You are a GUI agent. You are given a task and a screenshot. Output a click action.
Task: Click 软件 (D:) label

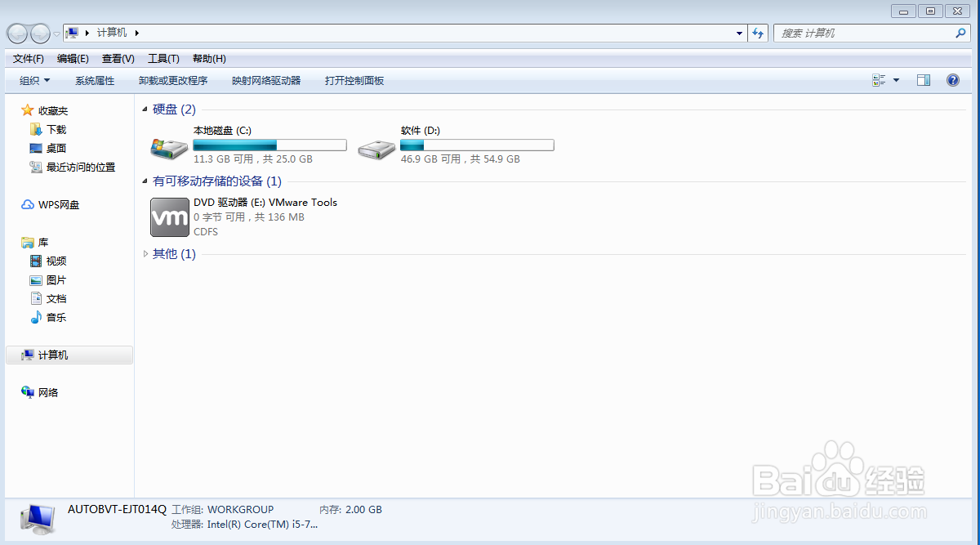click(421, 131)
